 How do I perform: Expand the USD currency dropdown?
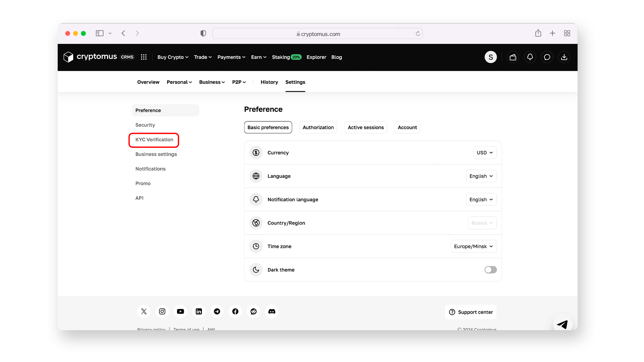coord(484,153)
